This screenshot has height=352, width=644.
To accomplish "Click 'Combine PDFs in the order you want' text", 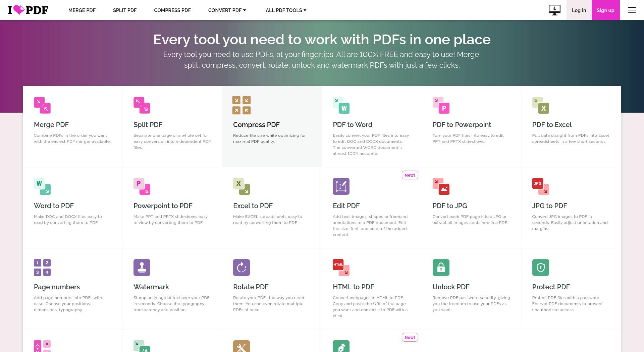I will point(72,138).
